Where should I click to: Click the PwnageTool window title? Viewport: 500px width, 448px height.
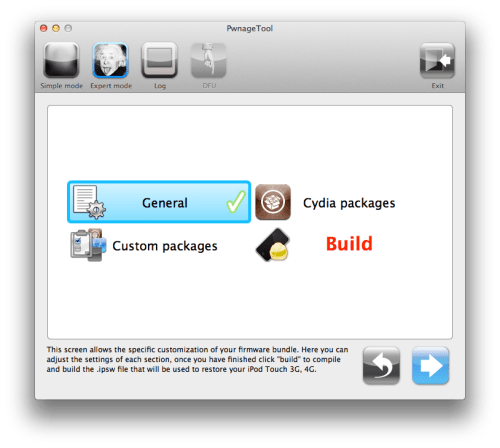[249, 28]
